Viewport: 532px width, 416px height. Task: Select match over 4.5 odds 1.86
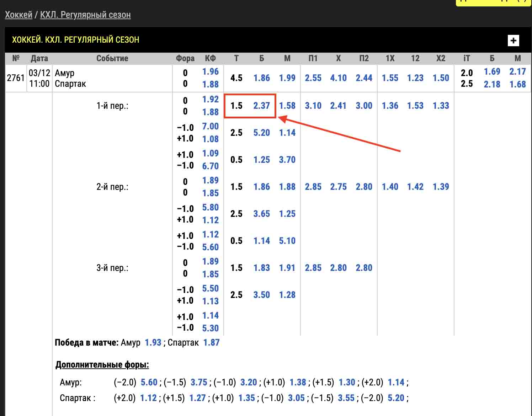coord(262,78)
